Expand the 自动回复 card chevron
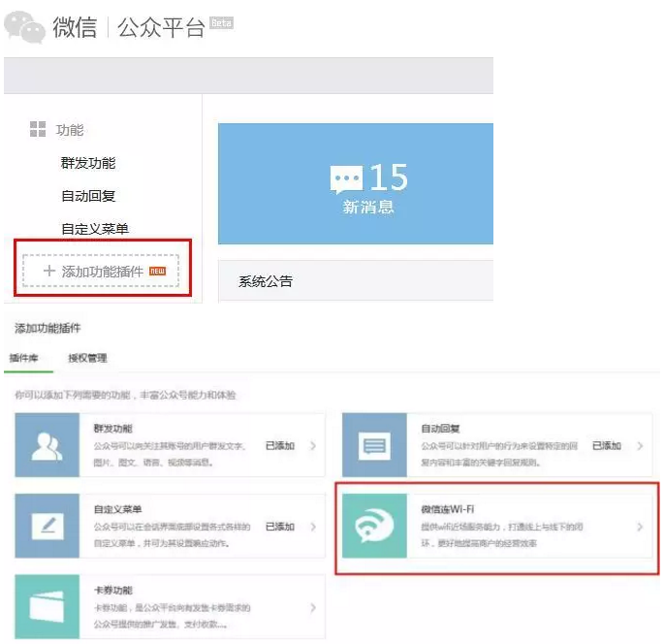The image size is (665, 644). click(x=640, y=445)
